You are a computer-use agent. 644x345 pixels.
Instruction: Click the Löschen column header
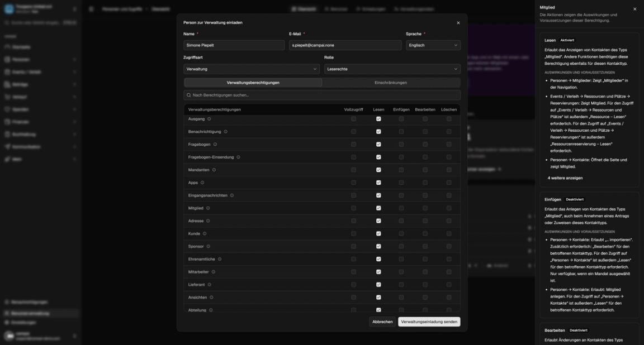coord(449,109)
